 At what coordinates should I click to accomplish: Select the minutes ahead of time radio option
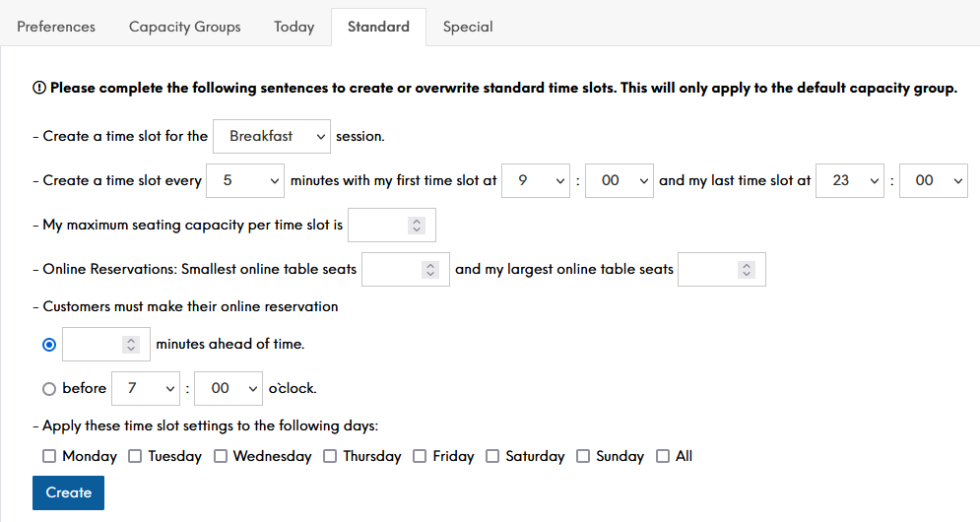coord(48,345)
